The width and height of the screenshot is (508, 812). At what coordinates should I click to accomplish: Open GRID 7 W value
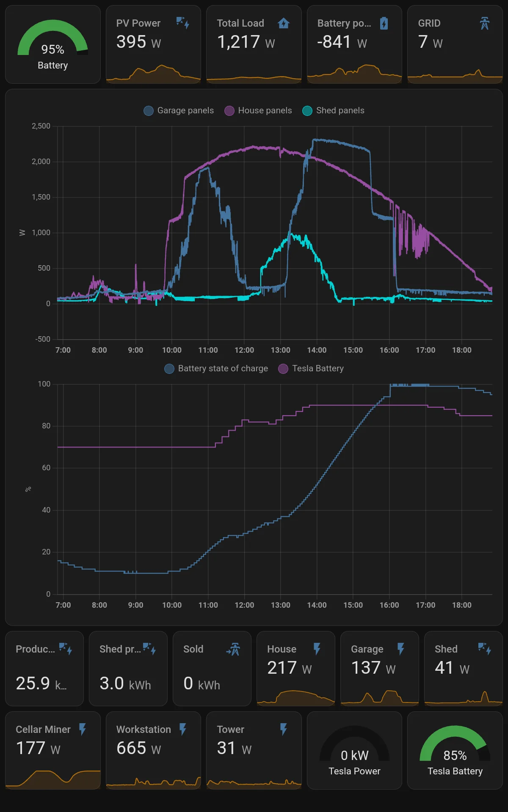tap(430, 42)
